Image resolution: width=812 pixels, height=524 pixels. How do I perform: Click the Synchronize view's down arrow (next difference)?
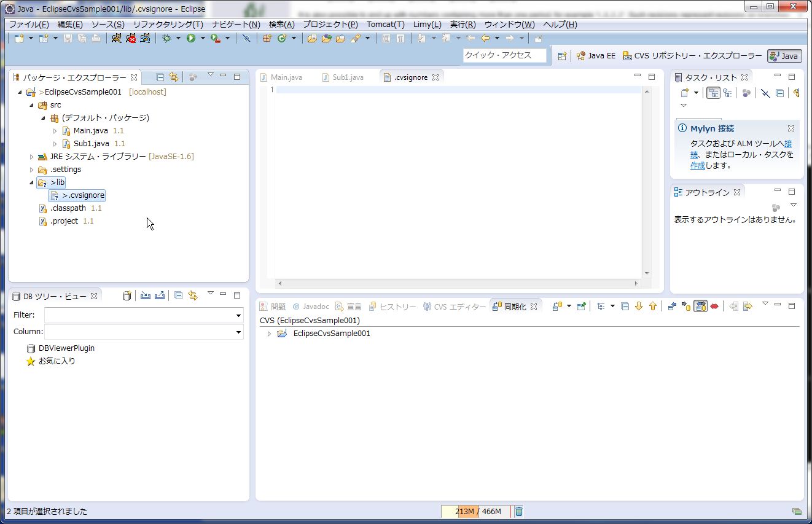click(639, 306)
